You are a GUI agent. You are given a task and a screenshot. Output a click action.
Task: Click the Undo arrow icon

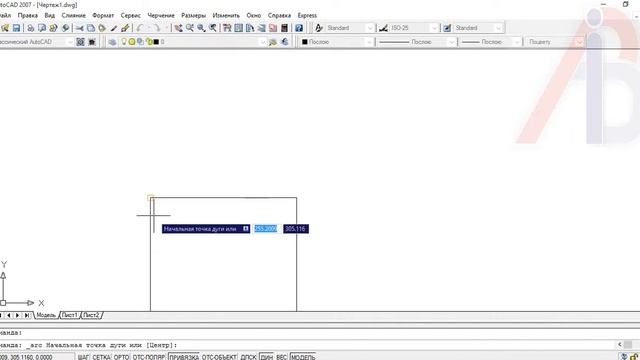[140, 28]
